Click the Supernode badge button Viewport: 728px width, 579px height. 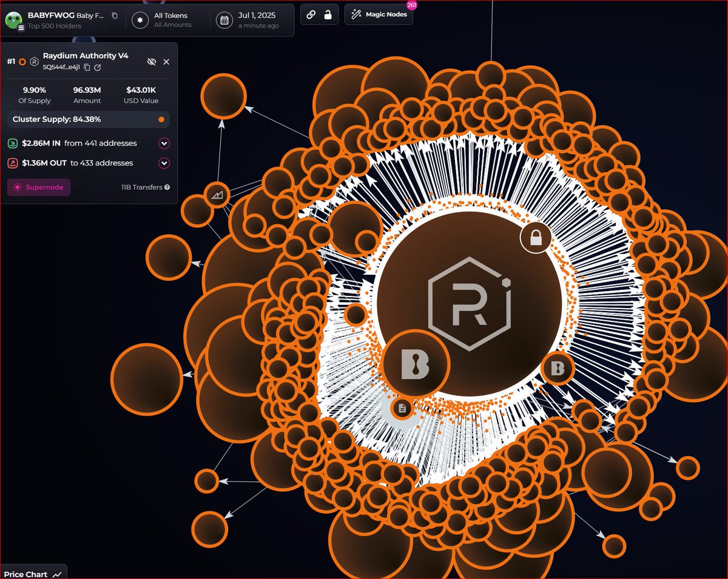coord(38,187)
